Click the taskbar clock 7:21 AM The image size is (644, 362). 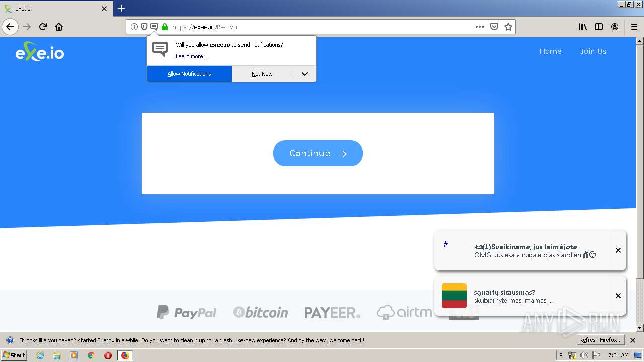(x=618, y=355)
